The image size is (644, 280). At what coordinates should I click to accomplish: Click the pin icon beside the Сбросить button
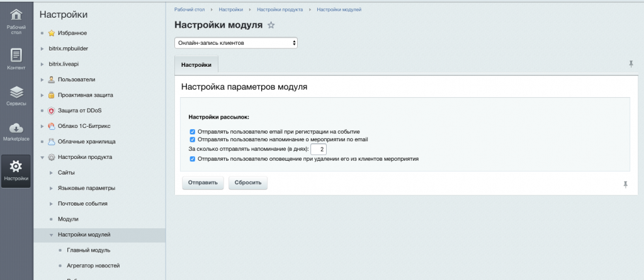tap(625, 184)
